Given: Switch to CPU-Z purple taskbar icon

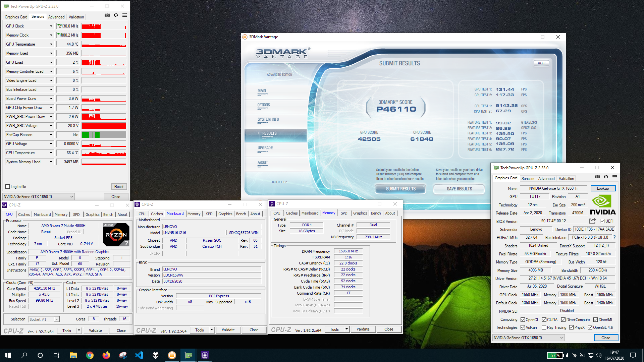Looking at the screenshot, I should pyautogui.click(x=205, y=355).
